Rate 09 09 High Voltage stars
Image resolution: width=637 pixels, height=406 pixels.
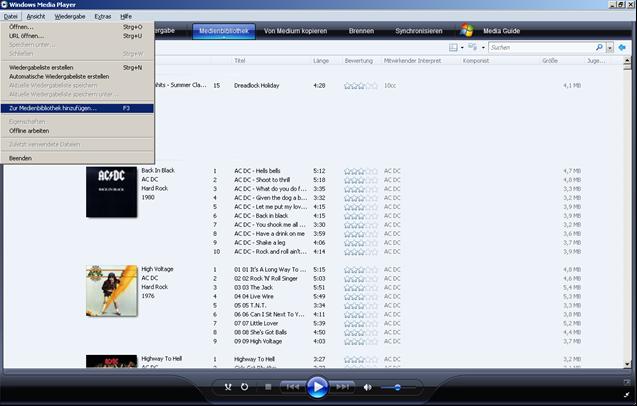click(361, 341)
